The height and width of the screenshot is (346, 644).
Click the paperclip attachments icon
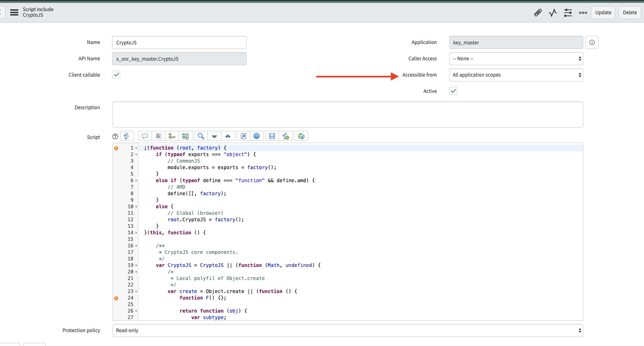(x=538, y=13)
